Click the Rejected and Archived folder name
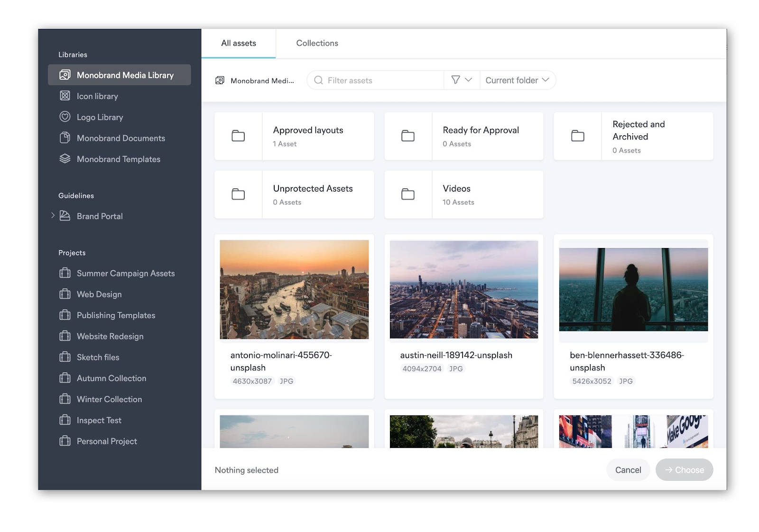The width and height of the screenshot is (759, 532). (x=639, y=130)
